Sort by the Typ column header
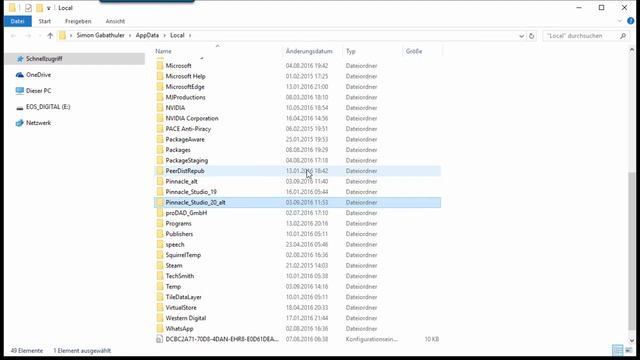Image resolution: width=640 pixels, height=360 pixels. point(351,51)
